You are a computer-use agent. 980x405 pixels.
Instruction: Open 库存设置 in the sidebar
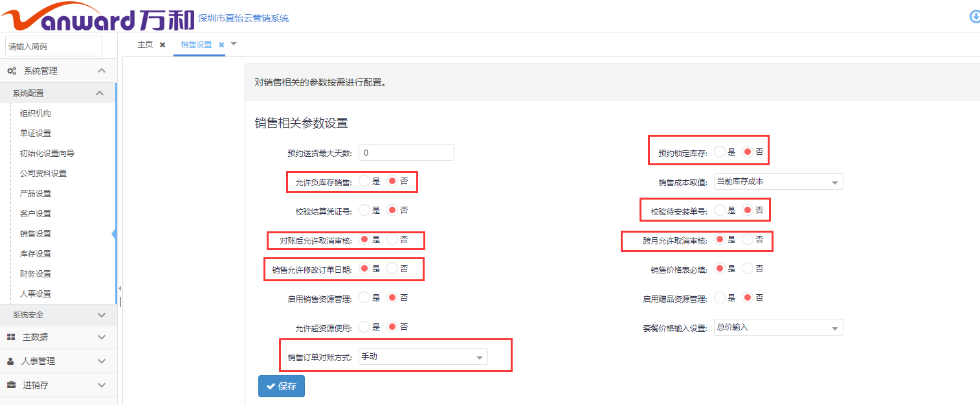click(x=36, y=253)
